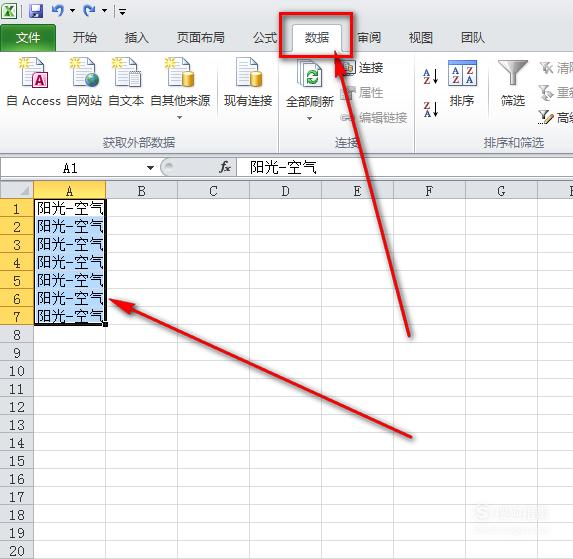573x559 pixels.
Task: Switch to the 审阅 tab
Action: [369, 38]
